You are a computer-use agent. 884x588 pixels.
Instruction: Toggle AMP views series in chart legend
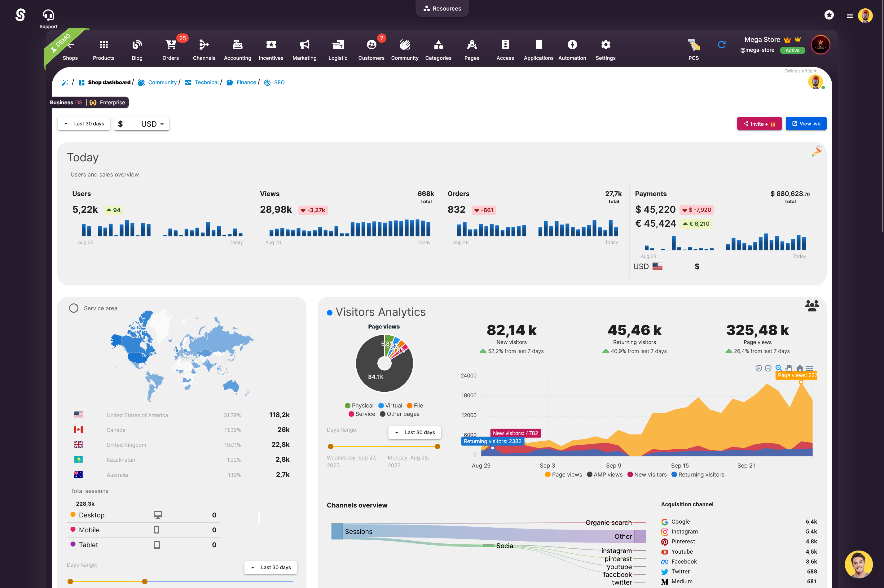pyautogui.click(x=605, y=474)
